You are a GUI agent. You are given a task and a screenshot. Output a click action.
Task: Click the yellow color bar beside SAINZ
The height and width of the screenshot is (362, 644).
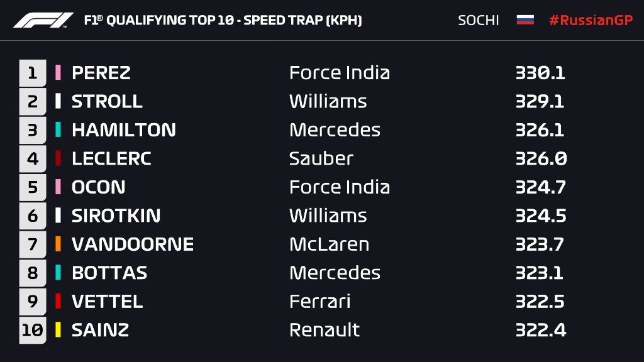tap(58, 329)
